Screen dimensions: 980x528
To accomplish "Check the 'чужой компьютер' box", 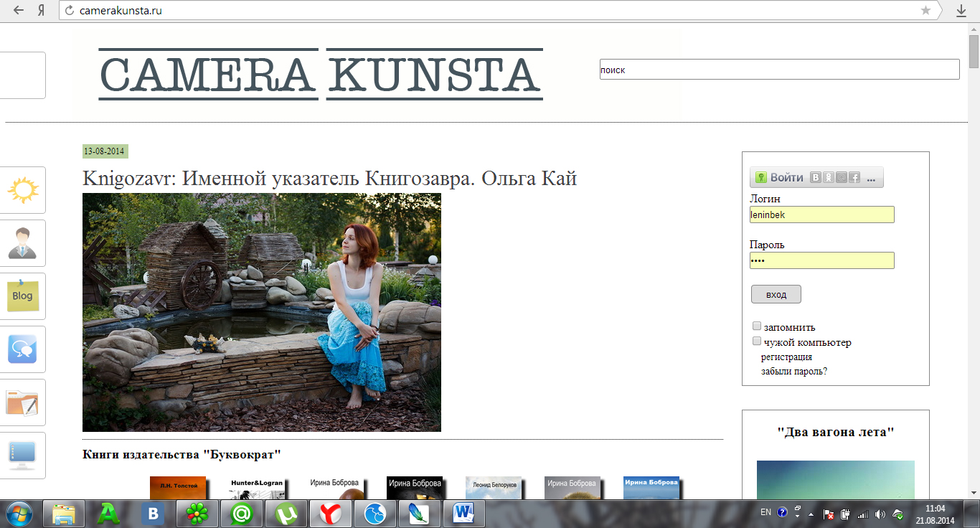I will [x=756, y=341].
